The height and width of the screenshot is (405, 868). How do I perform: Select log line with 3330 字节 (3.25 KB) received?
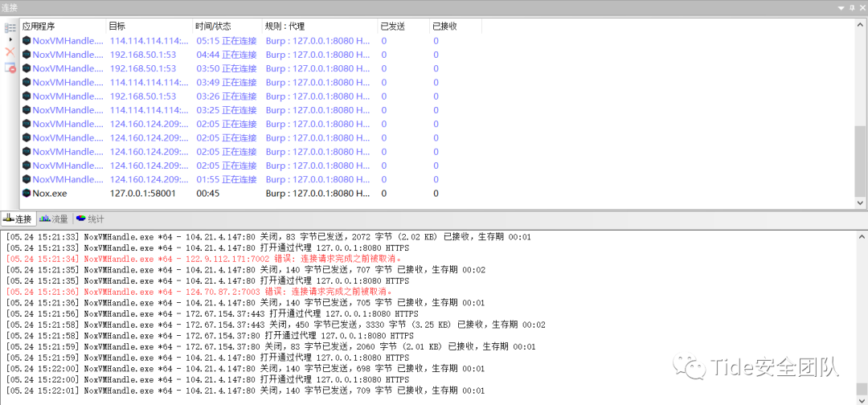click(276, 325)
